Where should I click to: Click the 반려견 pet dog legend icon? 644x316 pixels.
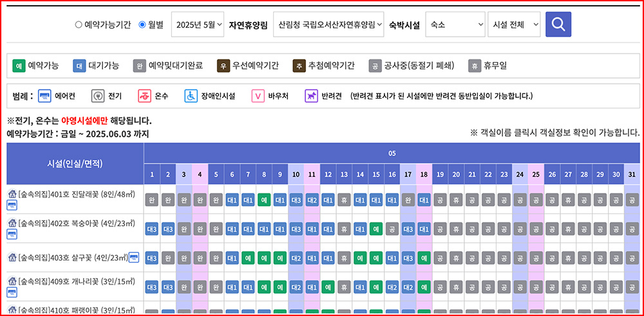point(311,96)
